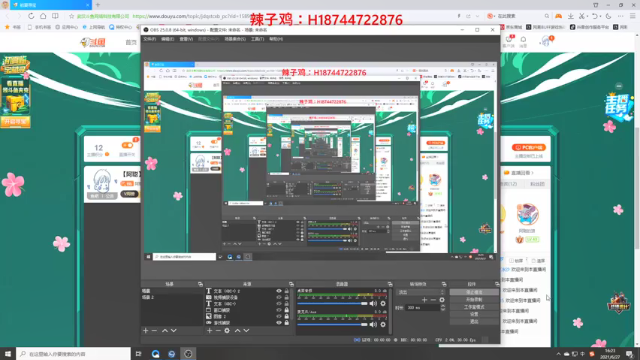The height and width of the screenshot is (360, 640).
Task: Open new browser tab with plus button
Action: pos(98,5)
